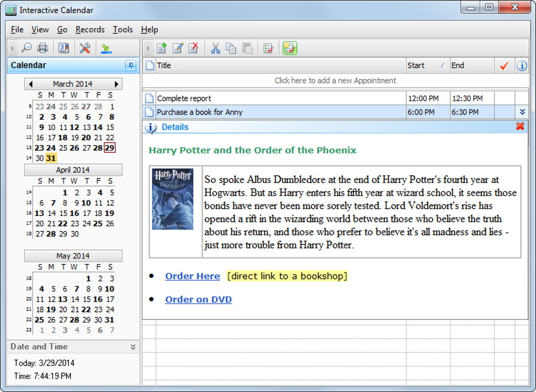This screenshot has width=536, height=392.
Task: Click here to add a new Appointment
Action: tap(335, 80)
